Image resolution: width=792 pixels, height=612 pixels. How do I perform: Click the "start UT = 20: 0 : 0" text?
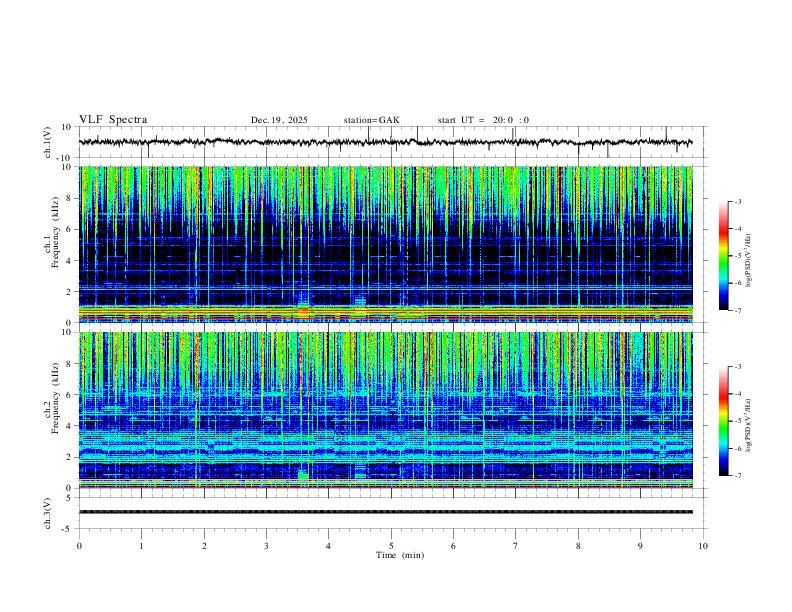483,120
